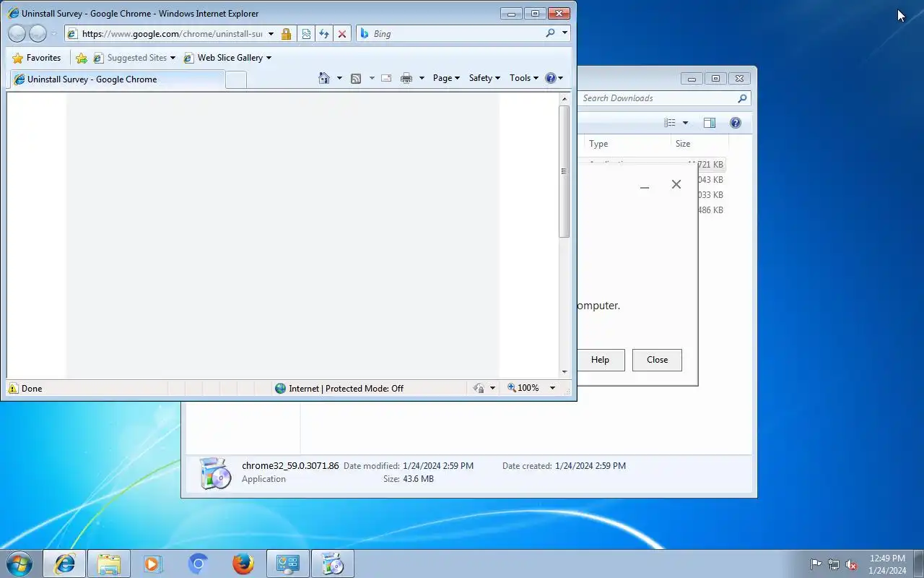Sort by Type column header
The height and width of the screenshot is (578, 924).
(627, 144)
